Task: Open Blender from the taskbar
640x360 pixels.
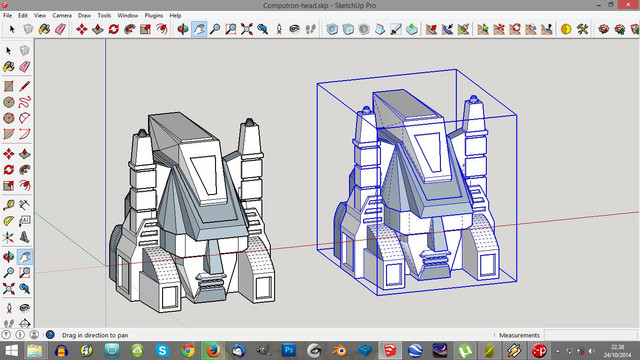Action: click(x=339, y=351)
